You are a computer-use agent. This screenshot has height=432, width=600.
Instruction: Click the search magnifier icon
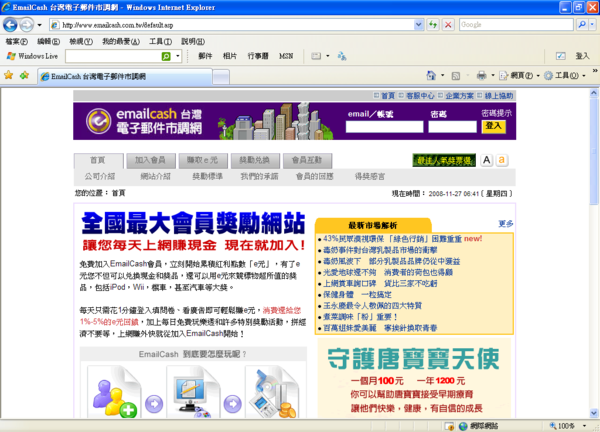click(582, 24)
